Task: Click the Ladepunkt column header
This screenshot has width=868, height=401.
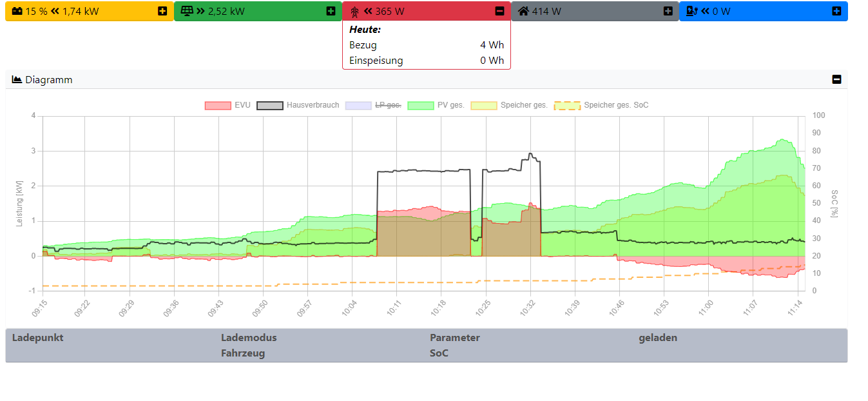Action: coord(38,338)
